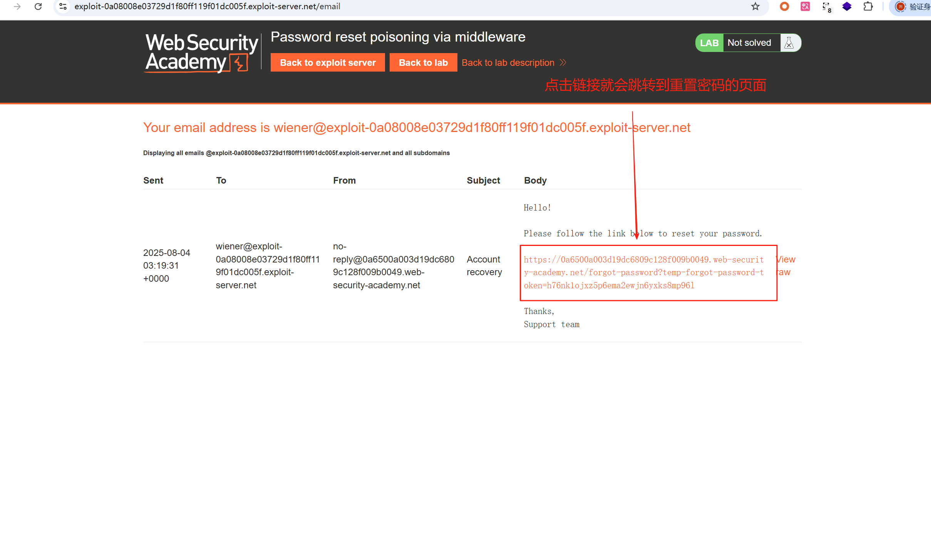Open site information icon in address bar
The image size is (931, 560).
click(63, 7)
